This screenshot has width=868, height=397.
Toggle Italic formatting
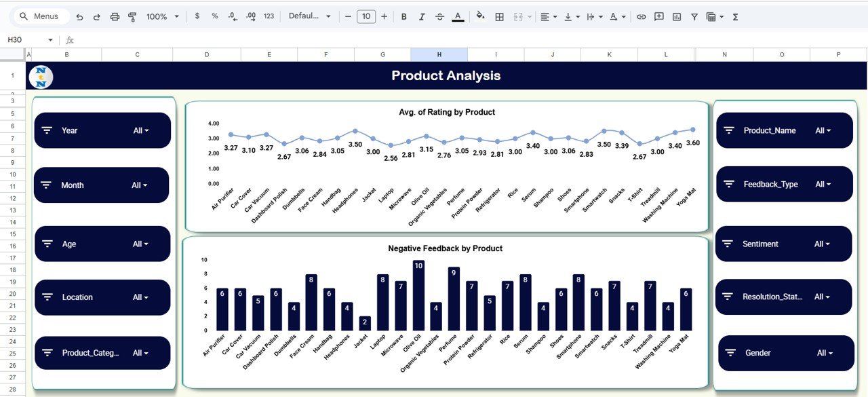tap(422, 16)
